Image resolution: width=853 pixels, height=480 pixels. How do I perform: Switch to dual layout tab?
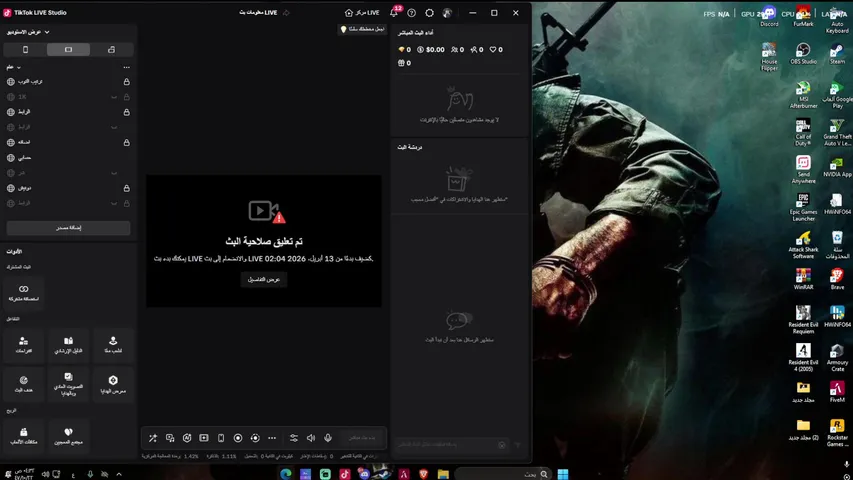coord(111,50)
